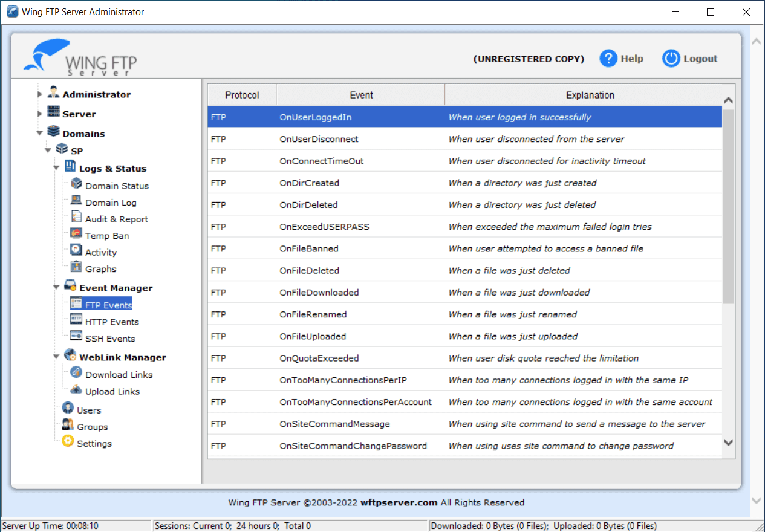Select the OnQuotaExceeded event
Screen dimensions: 765x532
(465, 358)
